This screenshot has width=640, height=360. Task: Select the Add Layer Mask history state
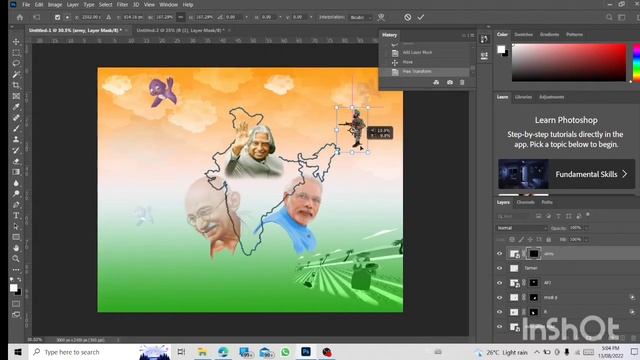click(x=424, y=52)
